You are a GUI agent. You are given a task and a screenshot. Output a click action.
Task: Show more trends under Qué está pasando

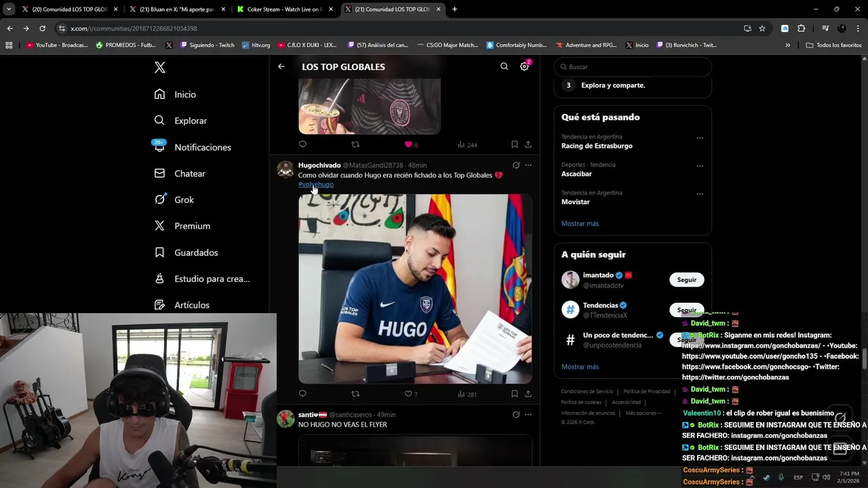tap(580, 224)
